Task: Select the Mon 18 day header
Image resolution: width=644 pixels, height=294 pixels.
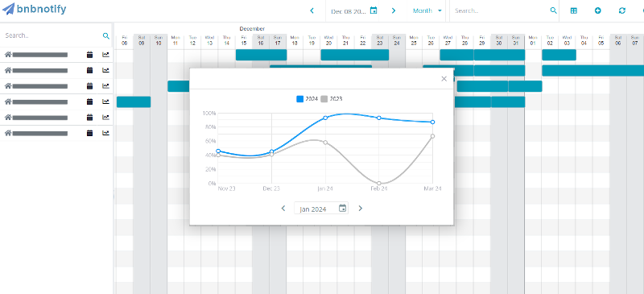Action: tap(295, 40)
